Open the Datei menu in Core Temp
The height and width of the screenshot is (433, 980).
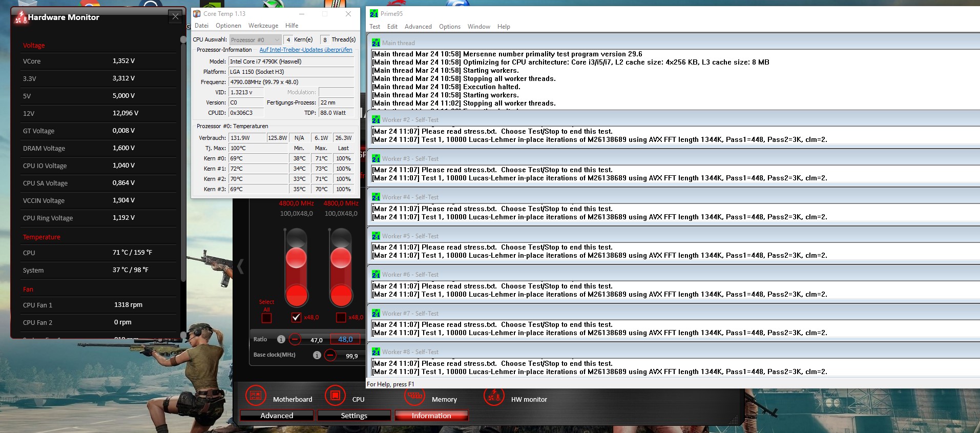(x=201, y=26)
